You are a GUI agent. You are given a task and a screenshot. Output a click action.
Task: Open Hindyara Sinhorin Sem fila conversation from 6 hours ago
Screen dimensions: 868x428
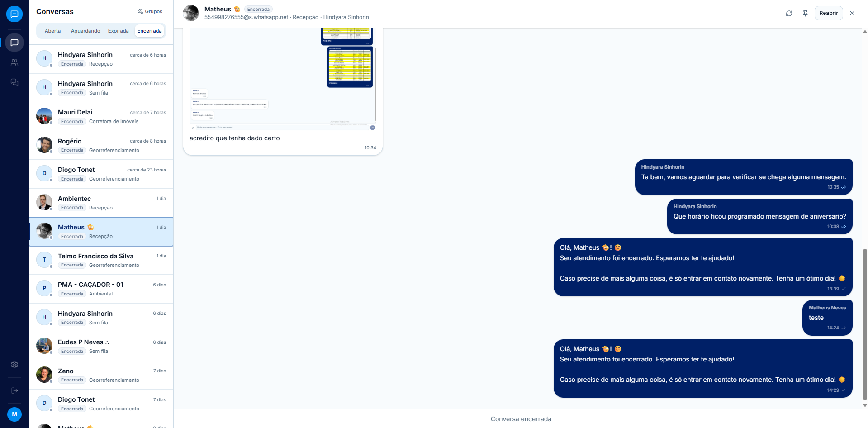[101, 88]
